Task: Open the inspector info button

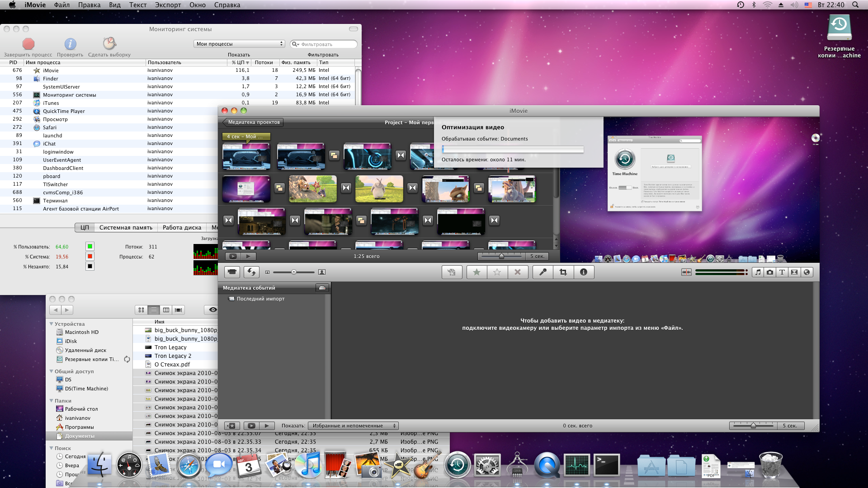Action: (x=584, y=272)
